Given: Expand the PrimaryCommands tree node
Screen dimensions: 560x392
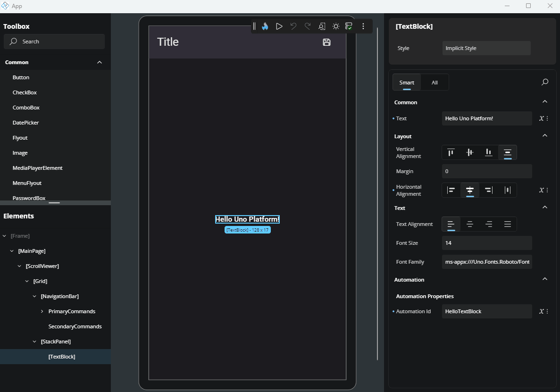Looking at the screenshot, I should tap(42, 311).
